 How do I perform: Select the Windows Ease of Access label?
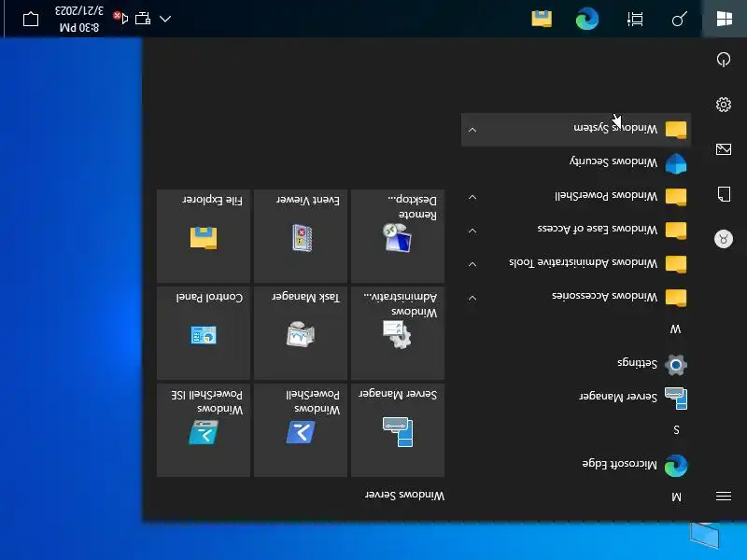598,229
